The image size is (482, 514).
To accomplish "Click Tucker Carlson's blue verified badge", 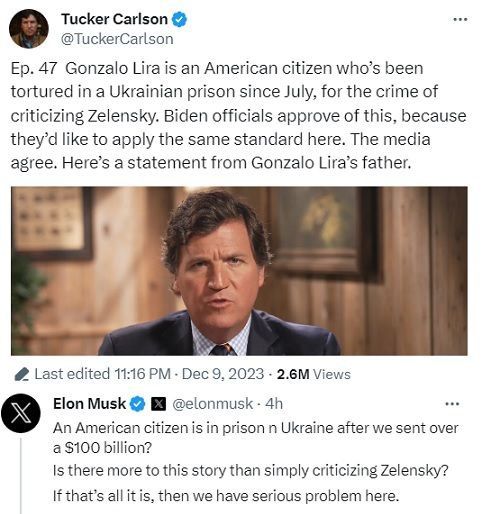I will pos(179,19).
